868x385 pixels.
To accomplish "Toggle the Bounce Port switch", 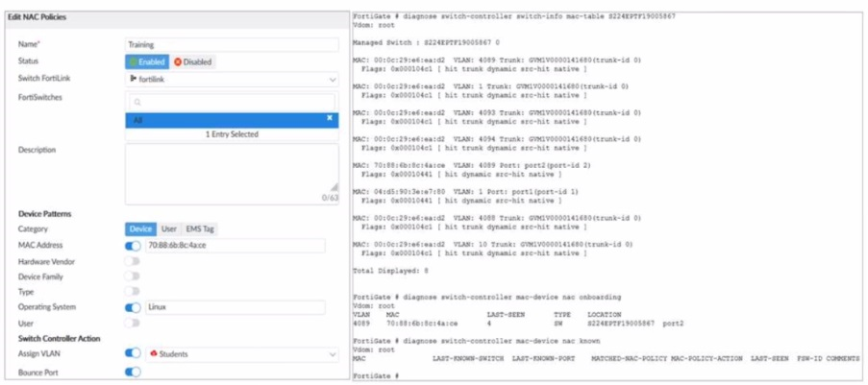I will point(133,373).
